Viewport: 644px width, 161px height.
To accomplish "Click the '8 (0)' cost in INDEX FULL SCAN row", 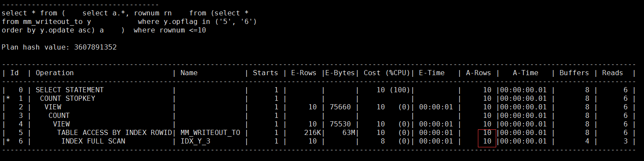I will coord(395,141).
